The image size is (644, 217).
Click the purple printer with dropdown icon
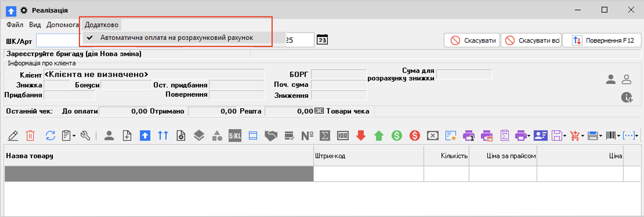521,135
